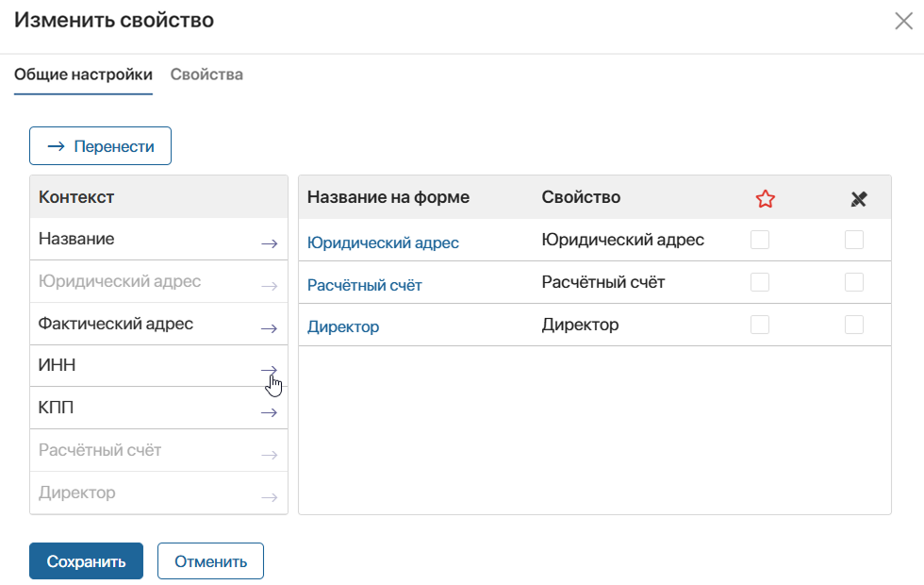924x585 pixels.
Task: Tick read-only checkbox for Расчётный счёт
Action: click(x=854, y=282)
